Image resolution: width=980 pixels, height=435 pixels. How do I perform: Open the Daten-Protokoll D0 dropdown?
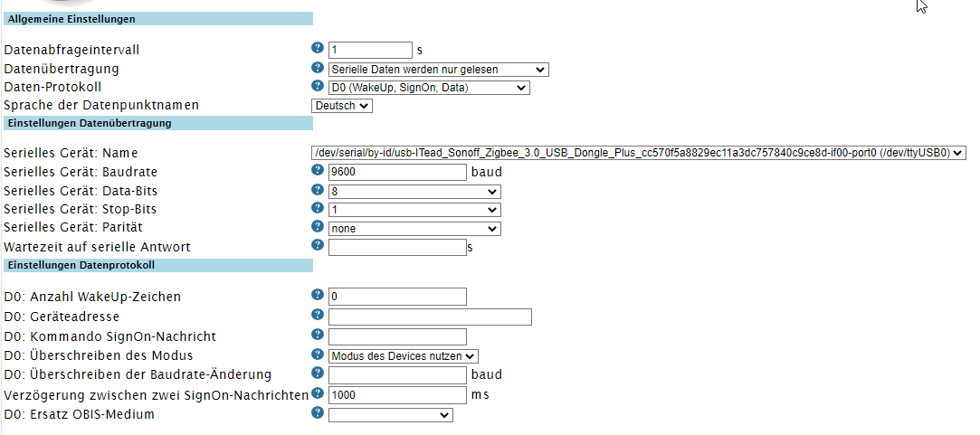click(429, 88)
